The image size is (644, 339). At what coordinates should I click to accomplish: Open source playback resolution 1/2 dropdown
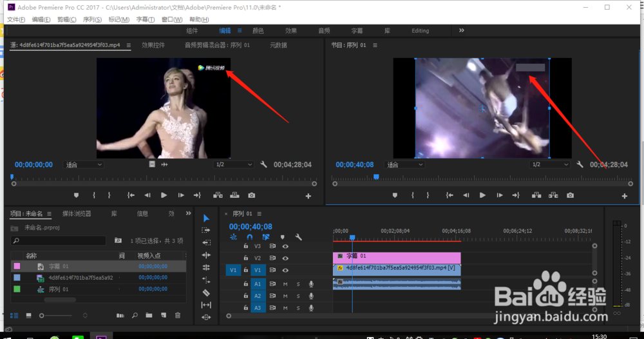click(233, 164)
